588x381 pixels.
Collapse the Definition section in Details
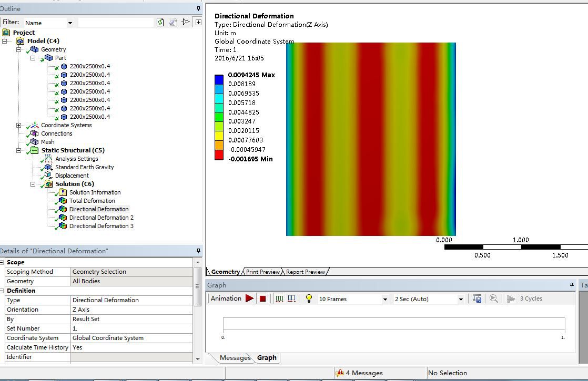pyautogui.click(x=2, y=291)
